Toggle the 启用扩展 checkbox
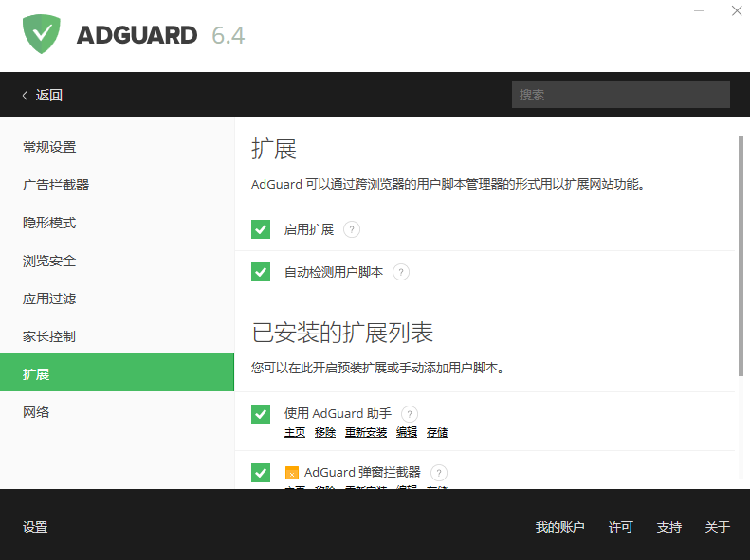Viewport: 750px width, 560px height. (261, 229)
